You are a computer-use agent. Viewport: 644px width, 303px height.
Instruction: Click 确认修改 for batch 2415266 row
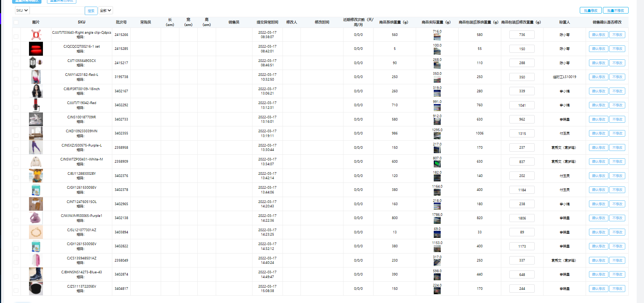tap(598, 35)
